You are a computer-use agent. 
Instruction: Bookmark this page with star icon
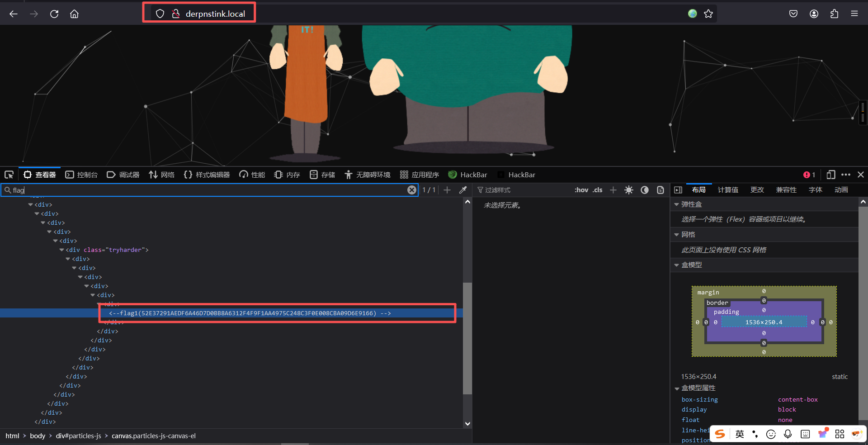pos(708,14)
